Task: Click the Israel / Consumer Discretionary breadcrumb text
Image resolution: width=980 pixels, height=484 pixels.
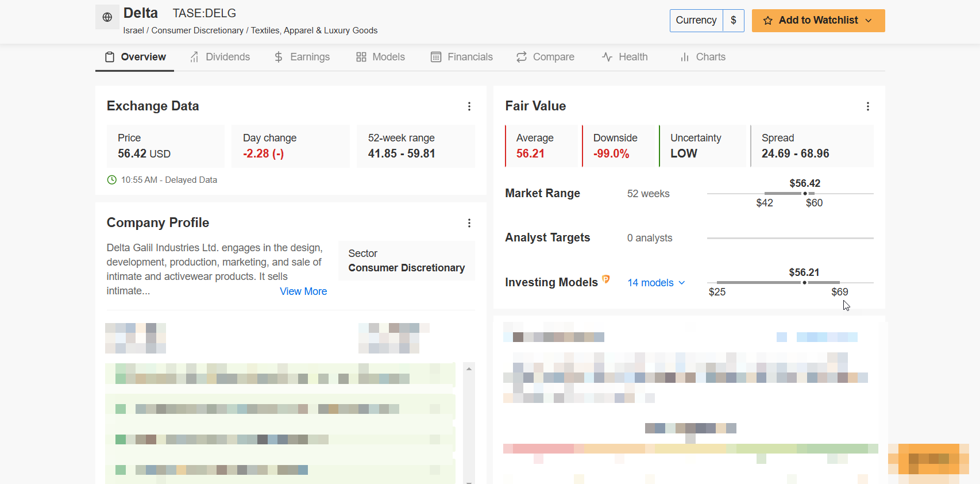Action: tap(250, 30)
